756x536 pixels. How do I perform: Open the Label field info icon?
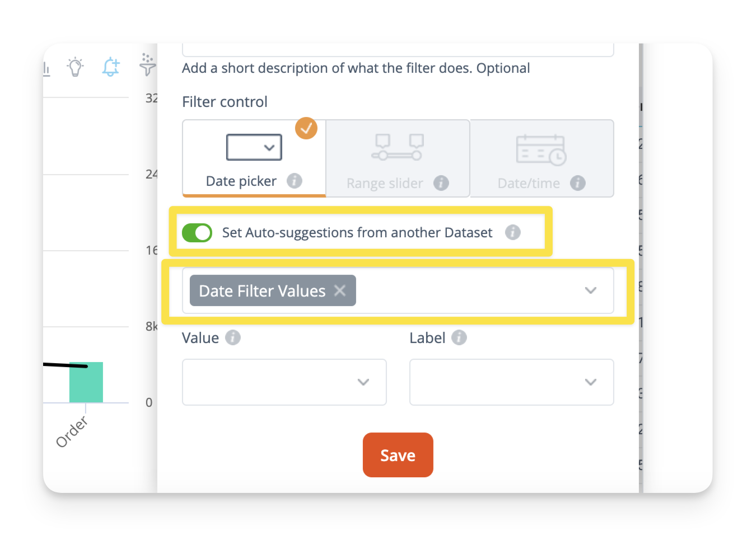tap(459, 337)
